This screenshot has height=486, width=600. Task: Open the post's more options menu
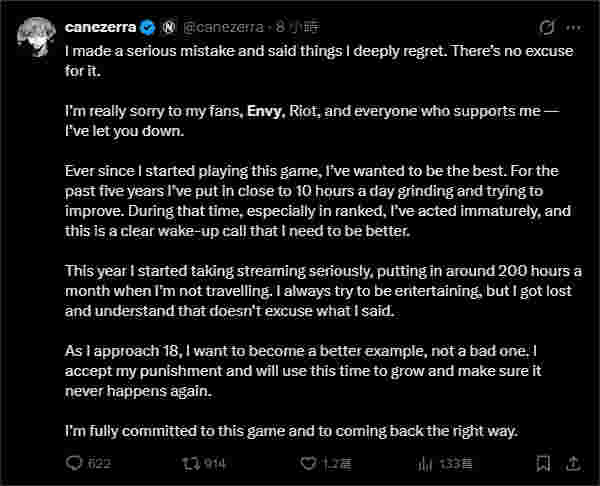576,29
